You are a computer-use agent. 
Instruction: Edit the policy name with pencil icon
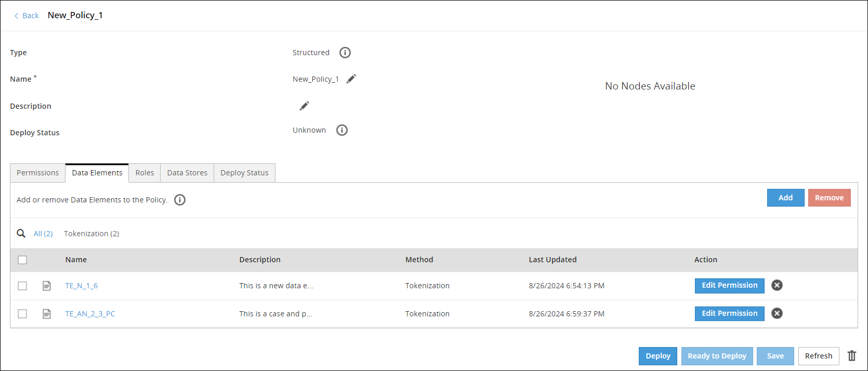[x=351, y=79]
